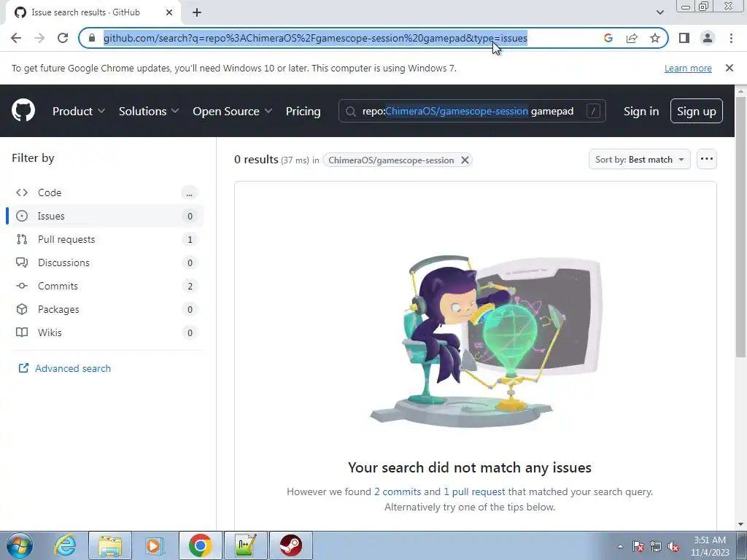Click the GitHub Octocat logo
The height and width of the screenshot is (560, 747).
23,111
